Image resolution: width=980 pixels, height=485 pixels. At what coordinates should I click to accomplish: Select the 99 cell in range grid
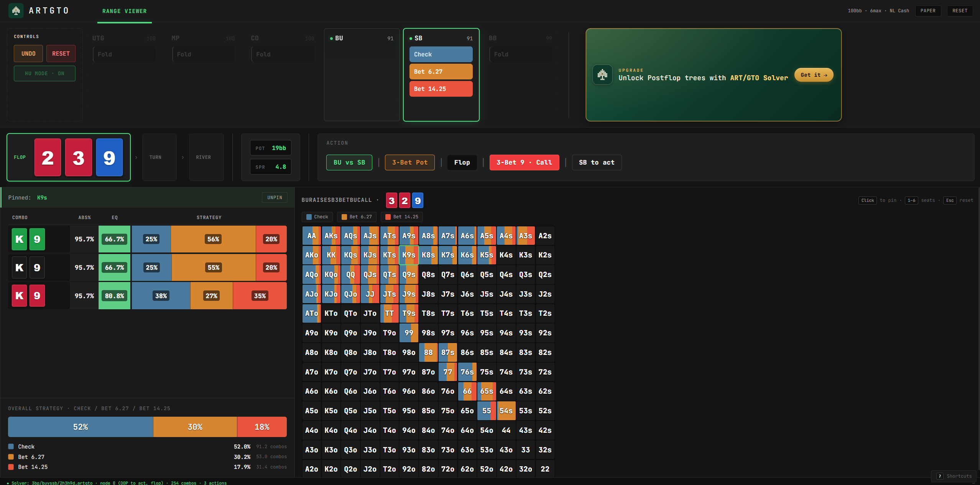pos(409,333)
